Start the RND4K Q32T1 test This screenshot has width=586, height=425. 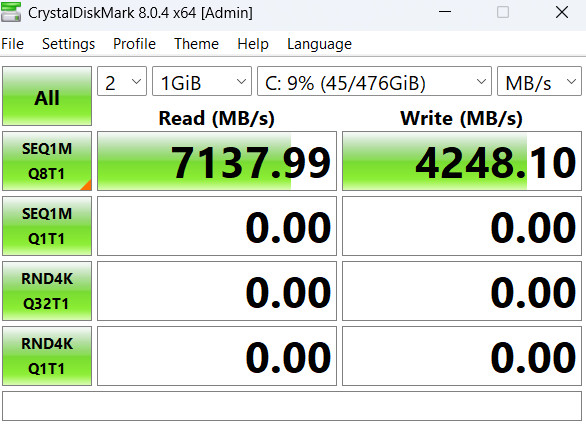tap(47, 291)
